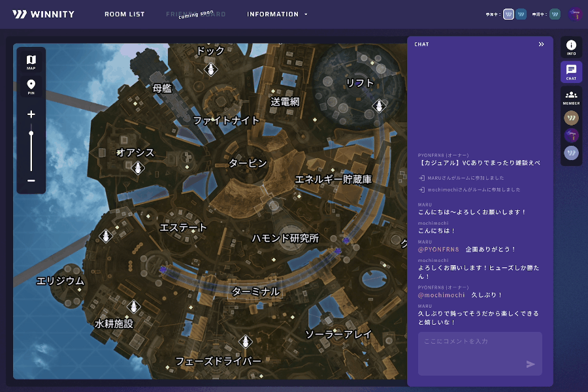Open the INFO side panel
This screenshot has height=392, width=588.
coord(571,48)
